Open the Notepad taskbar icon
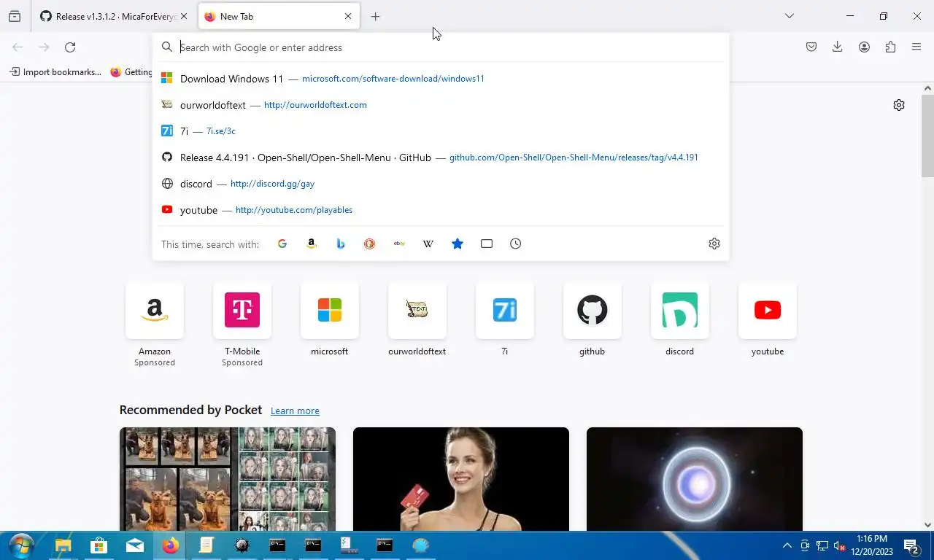Image resolution: width=934 pixels, height=560 pixels. pos(207,545)
